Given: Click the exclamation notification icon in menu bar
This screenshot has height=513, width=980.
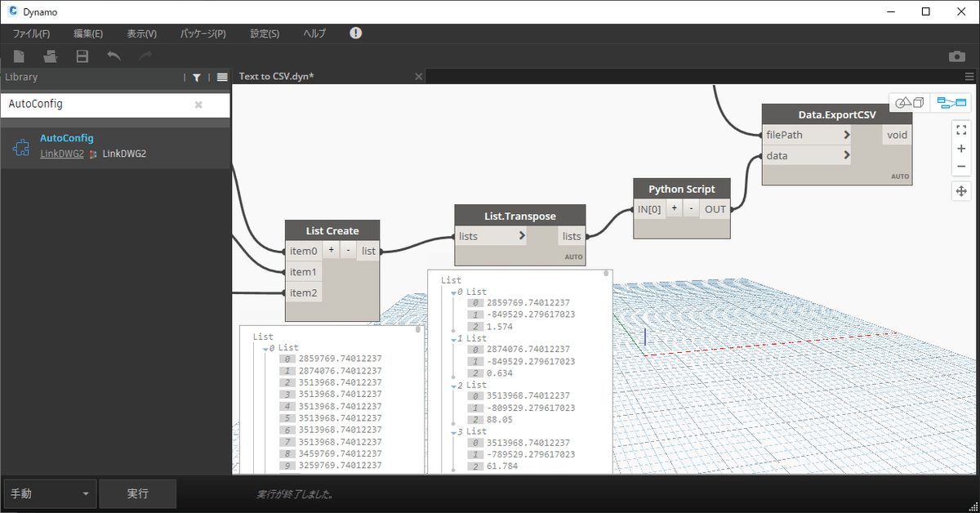Looking at the screenshot, I should (x=355, y=33).
